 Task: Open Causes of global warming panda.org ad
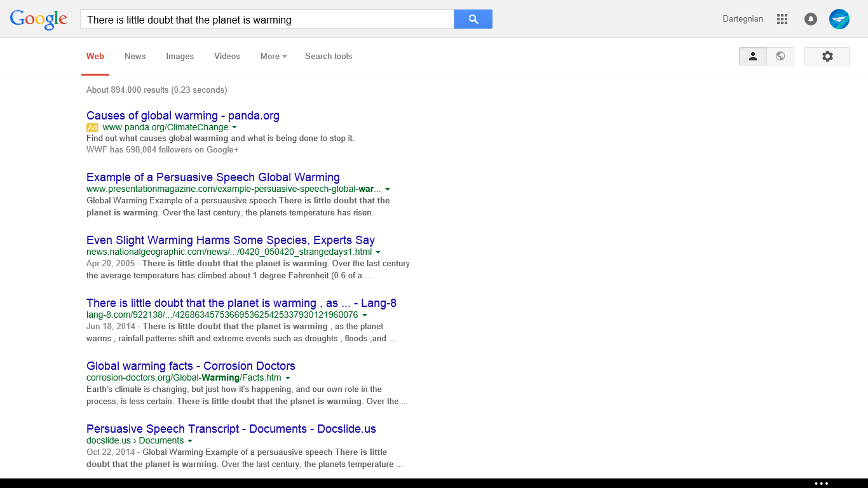[x=183, y=116]
